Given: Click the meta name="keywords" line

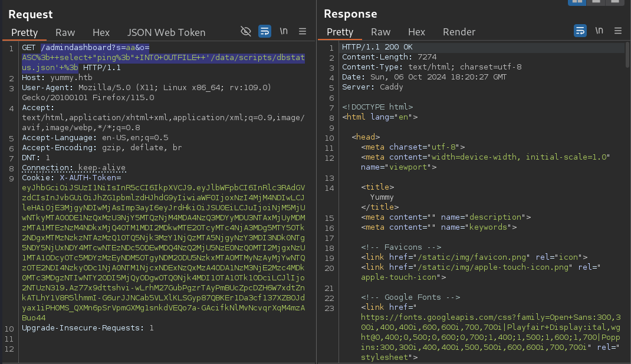Looking at the screenshot, I should tap(439, 227).
